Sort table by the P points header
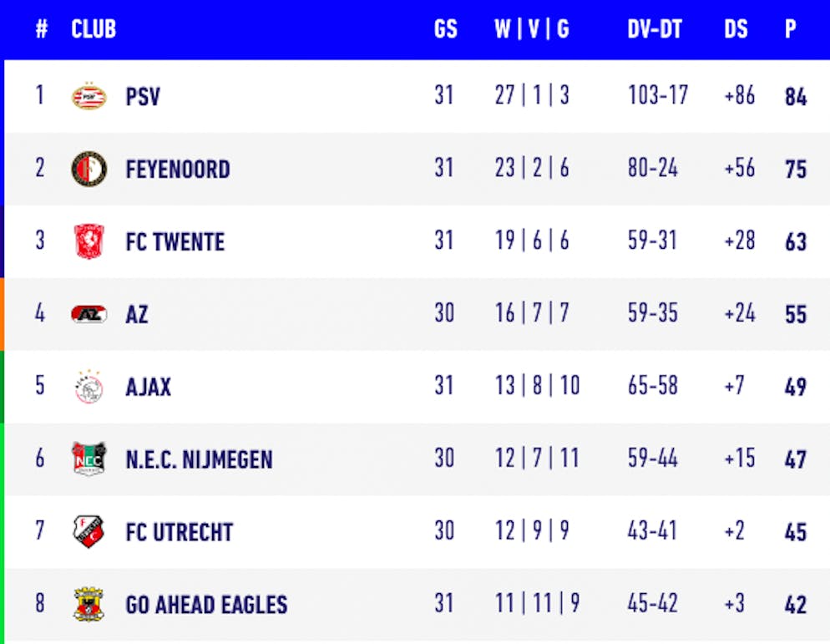The height and width of the screenshot is (644, 830). click(790, 29)
